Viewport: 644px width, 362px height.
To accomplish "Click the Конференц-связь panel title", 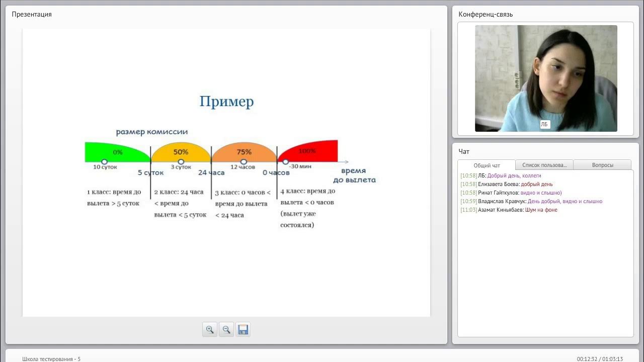I will (486, 14).
